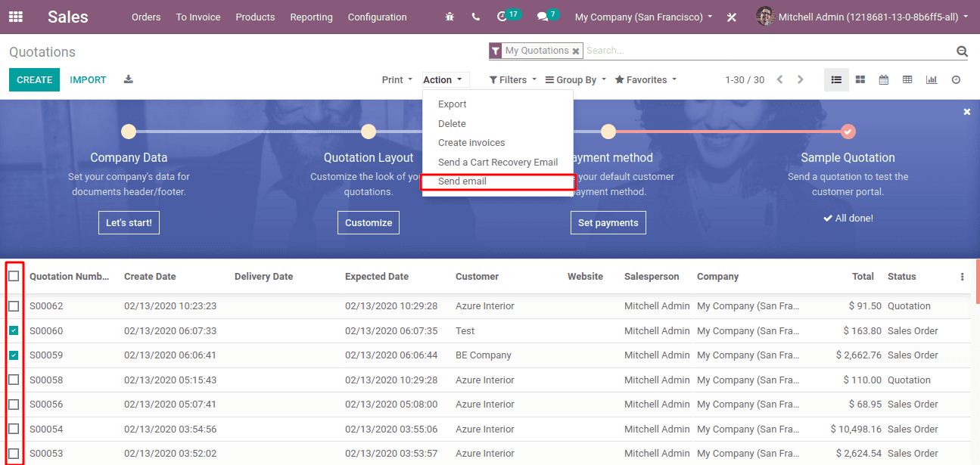
Task: Choose Send email menu entry
Action: (498, 181)
